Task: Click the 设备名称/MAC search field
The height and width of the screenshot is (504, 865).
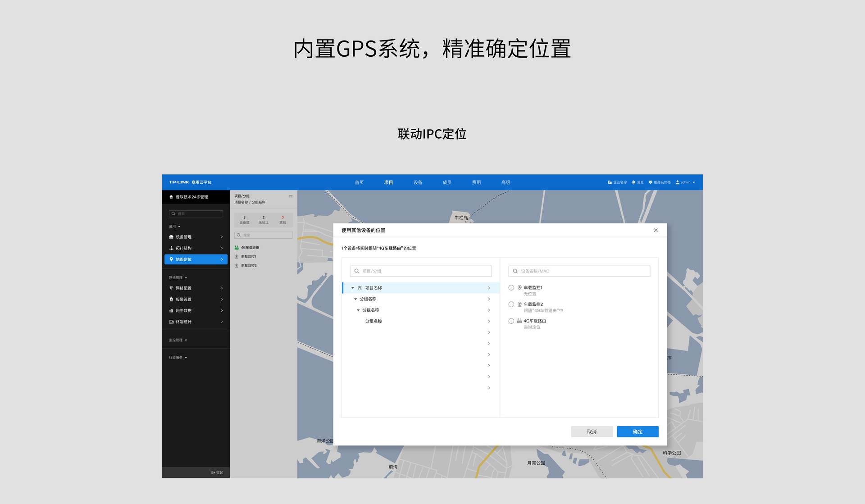Action: pos(583,271)
